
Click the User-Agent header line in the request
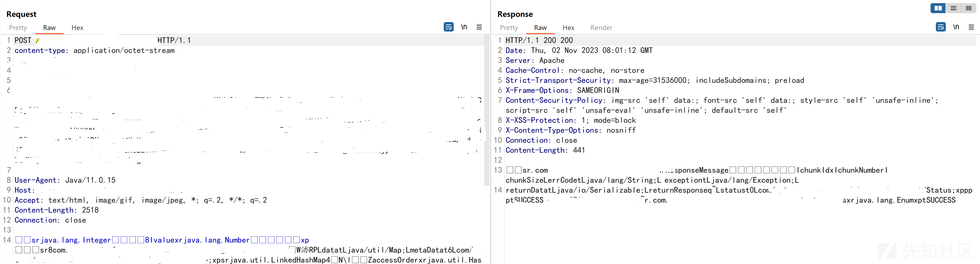[65, 180]
